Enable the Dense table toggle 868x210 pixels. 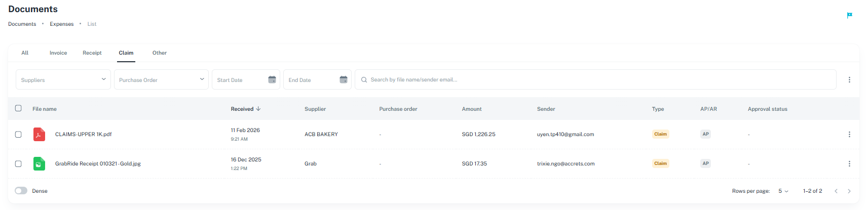21,191
